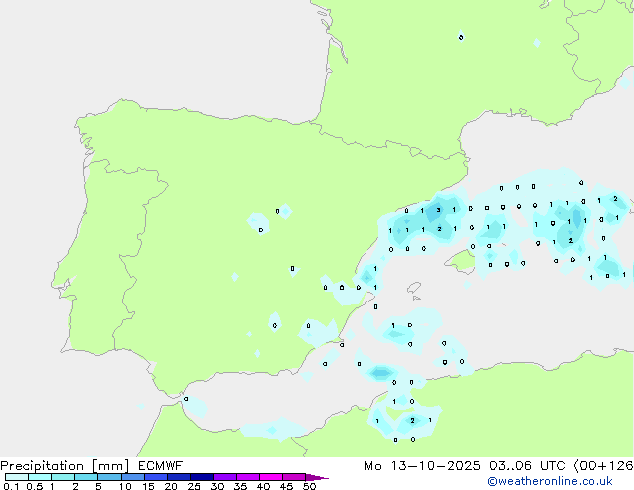Viewport: 634px width, 490px height.
Task: Select the forecast date Mo 13-10-2025 text
Action: coord(422,466)
